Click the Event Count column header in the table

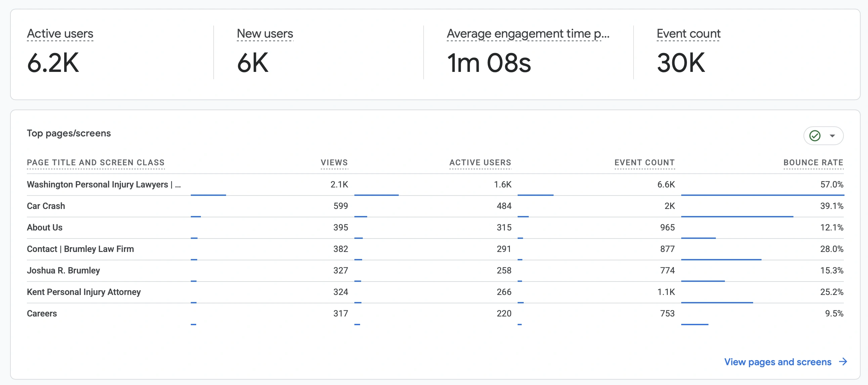tap(644, 163)
